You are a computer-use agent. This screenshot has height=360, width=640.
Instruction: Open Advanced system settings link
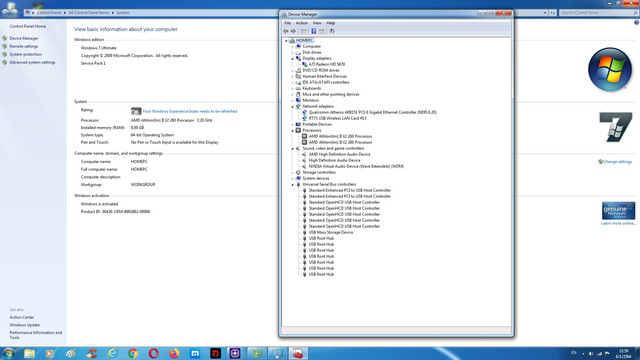pyautogui.click(x=32, y=62)
